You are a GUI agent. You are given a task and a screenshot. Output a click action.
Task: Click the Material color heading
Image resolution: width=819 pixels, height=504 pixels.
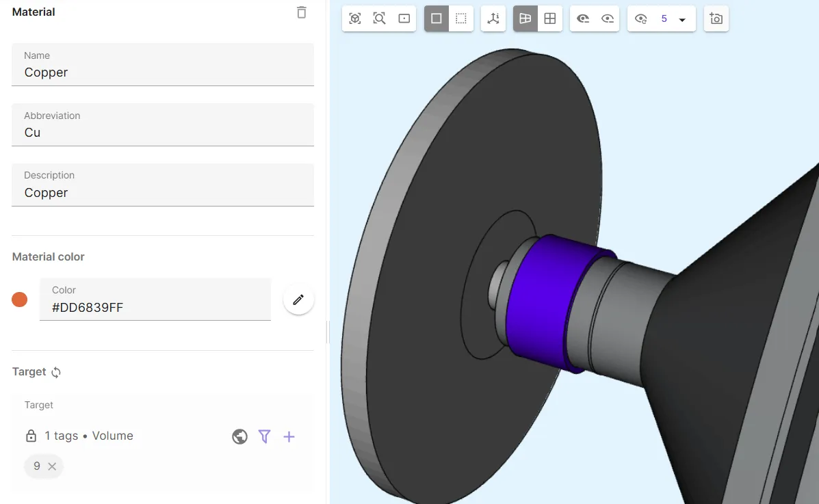[48, 257]
